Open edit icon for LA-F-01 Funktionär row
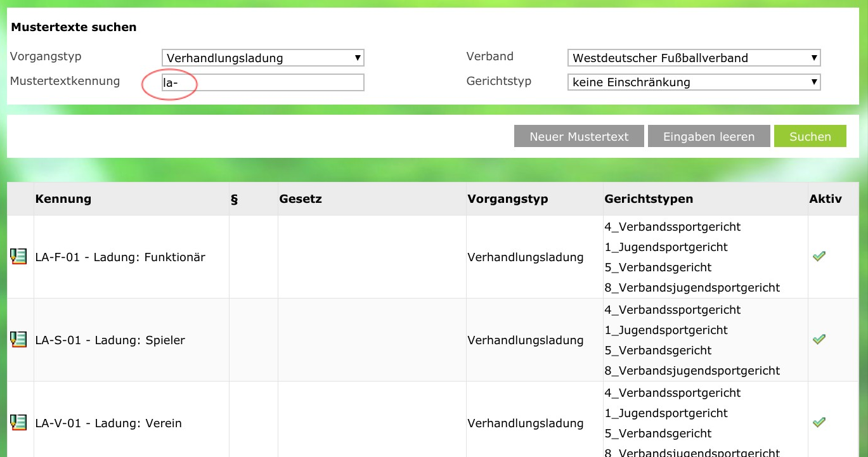868x457 pixels. coord(18,257)
